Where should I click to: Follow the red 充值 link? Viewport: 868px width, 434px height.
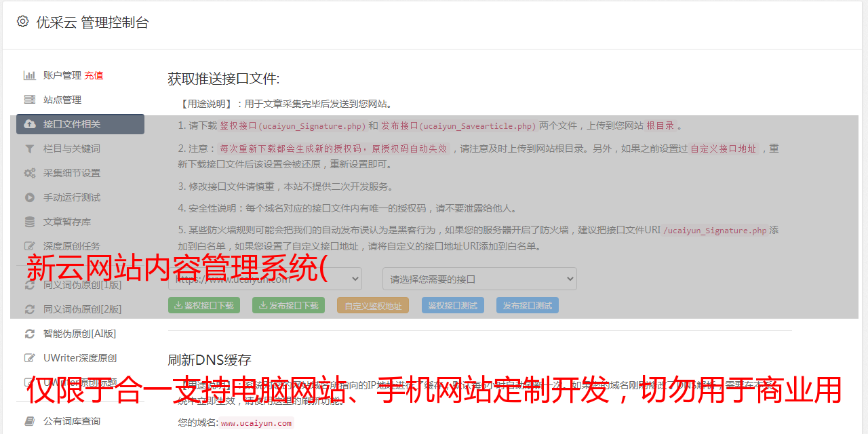coord(94,75)
